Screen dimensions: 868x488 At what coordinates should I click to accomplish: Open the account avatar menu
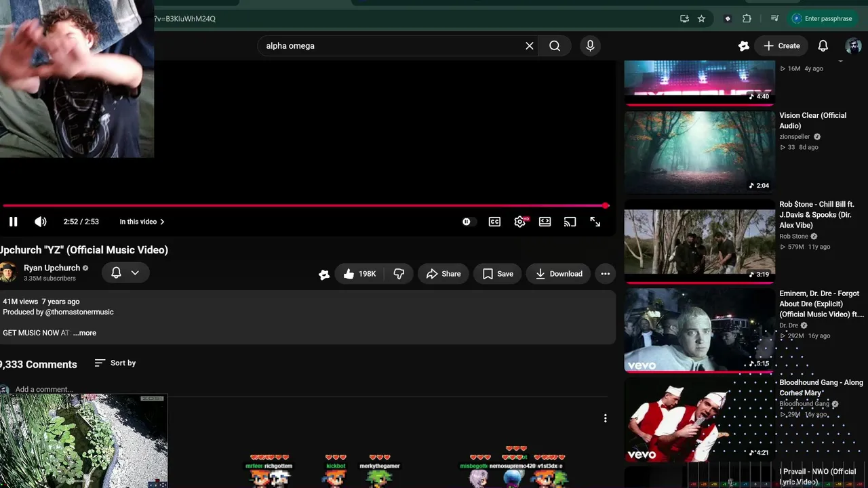pyautogui.click(x=853, y=46)
